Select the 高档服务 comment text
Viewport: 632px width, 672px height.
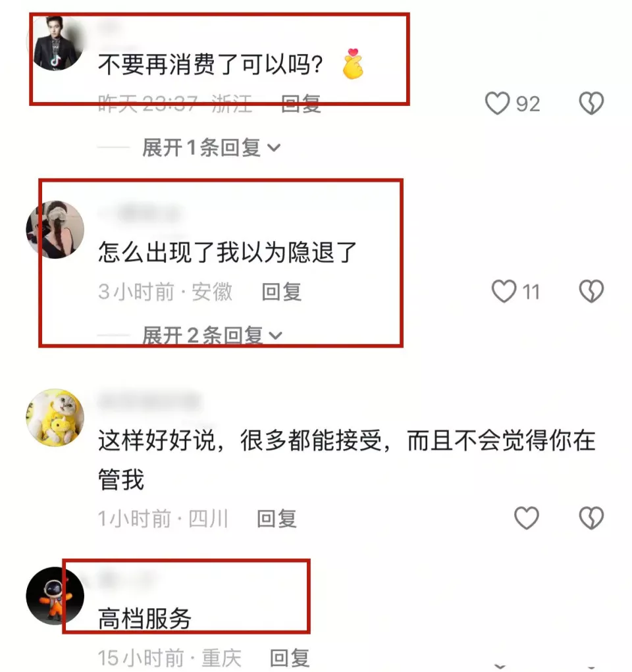(x=144, y=619)
